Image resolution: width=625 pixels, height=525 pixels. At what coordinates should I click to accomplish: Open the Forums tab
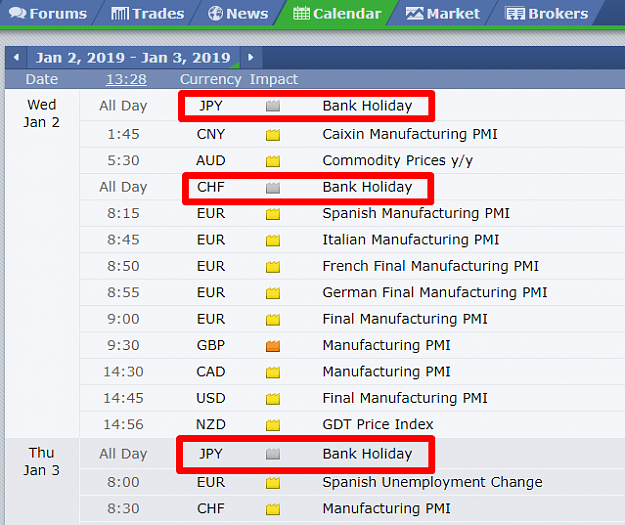[48, 14]
